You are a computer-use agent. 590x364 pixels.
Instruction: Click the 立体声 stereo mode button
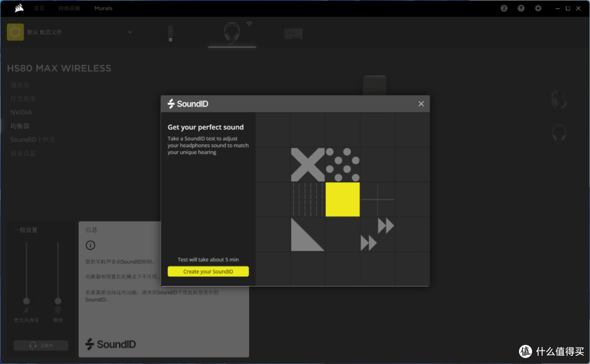(x=40, y=345)
